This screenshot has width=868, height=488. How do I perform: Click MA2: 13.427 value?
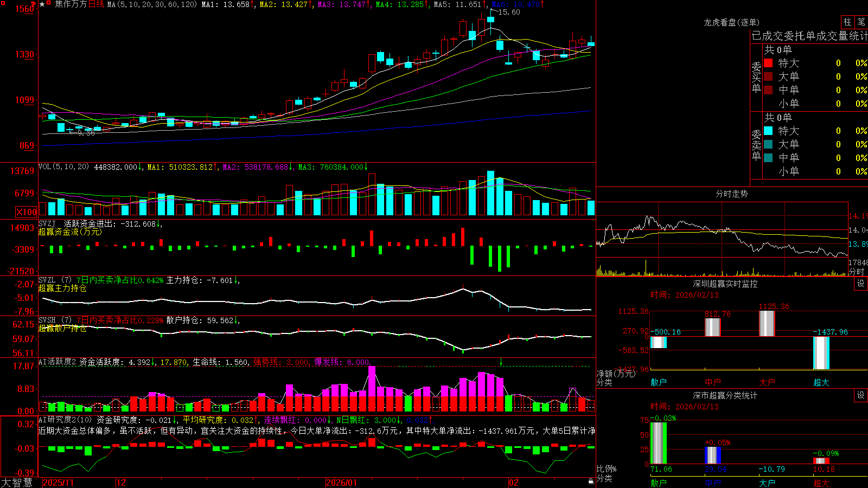click(283, 4)
